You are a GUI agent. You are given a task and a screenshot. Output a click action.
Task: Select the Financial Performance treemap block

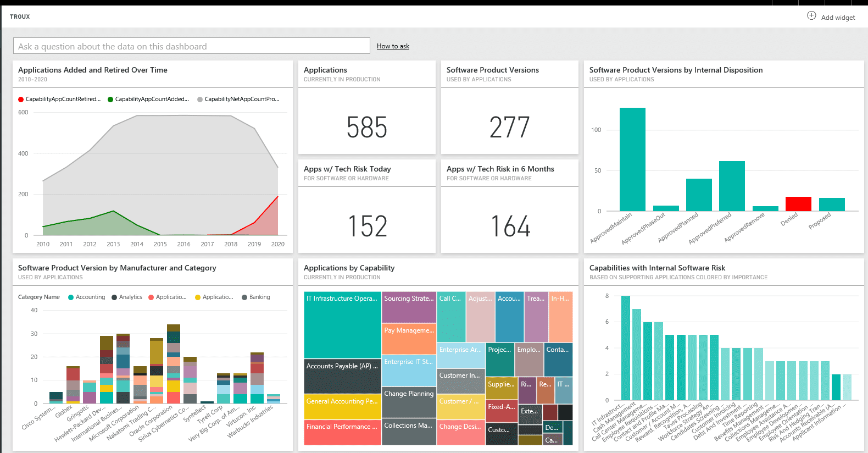[342, 432]
